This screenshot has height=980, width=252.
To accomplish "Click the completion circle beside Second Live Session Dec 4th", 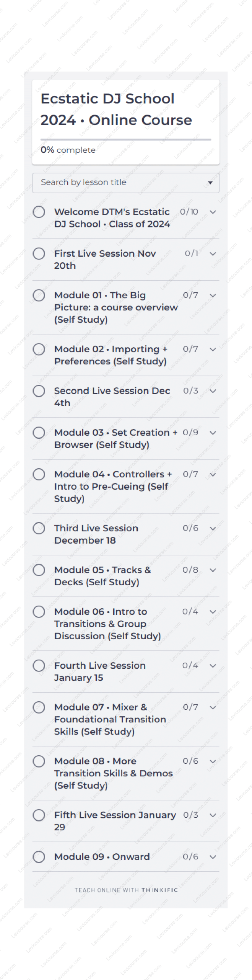I will click(x=39, y=391).
